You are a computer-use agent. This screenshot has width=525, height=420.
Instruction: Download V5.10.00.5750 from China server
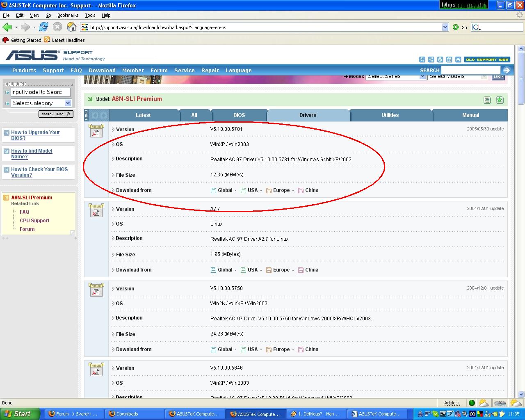[x=308, y=349]
